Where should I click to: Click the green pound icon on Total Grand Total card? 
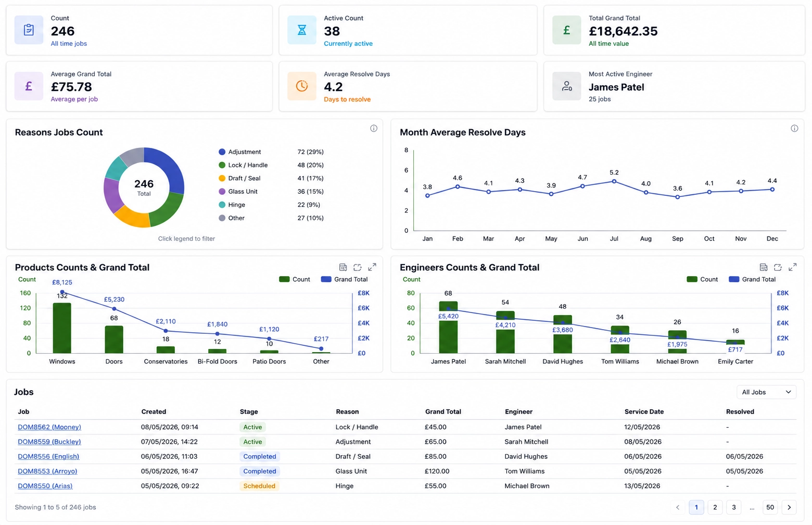point(567,30)
